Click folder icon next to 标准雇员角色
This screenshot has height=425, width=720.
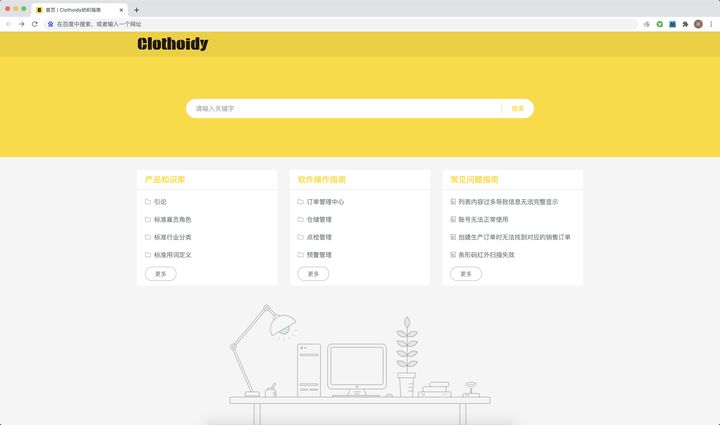point(148,219)
